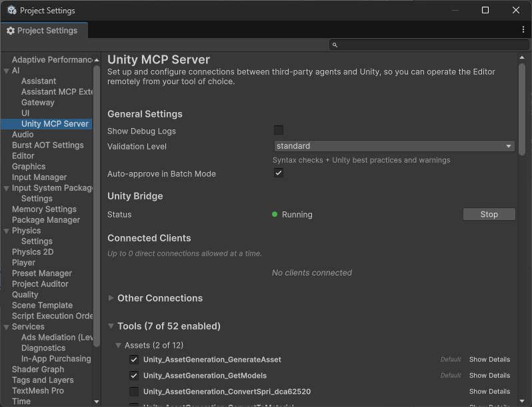Disable Auto-approve in Batch Mode checkbox
The height and width of the screenshot is (407, 532).
279,173
